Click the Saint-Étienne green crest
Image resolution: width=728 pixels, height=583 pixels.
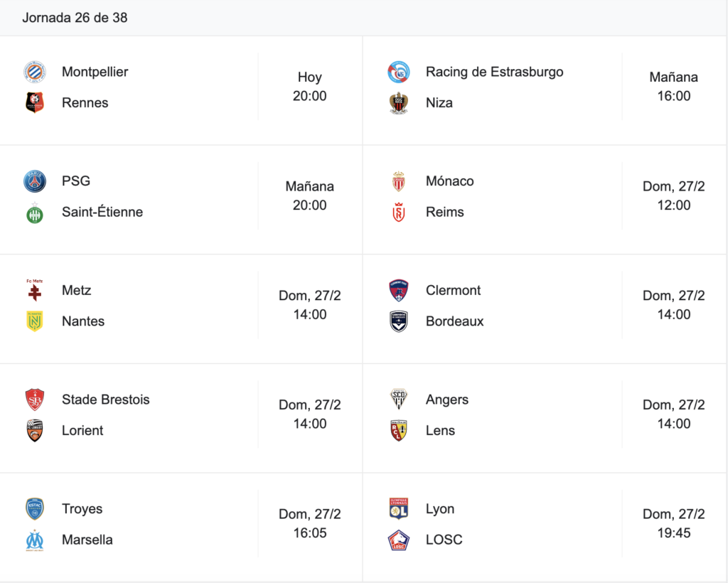[35, 213]
